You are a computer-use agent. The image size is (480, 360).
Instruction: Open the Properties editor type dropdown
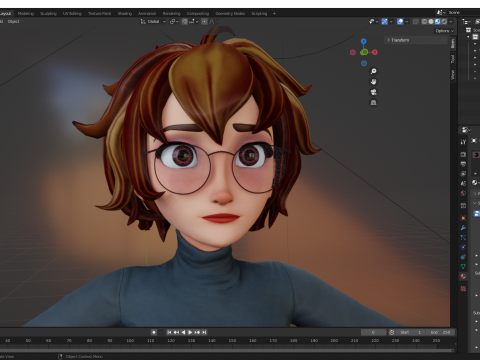click(466, 129)
